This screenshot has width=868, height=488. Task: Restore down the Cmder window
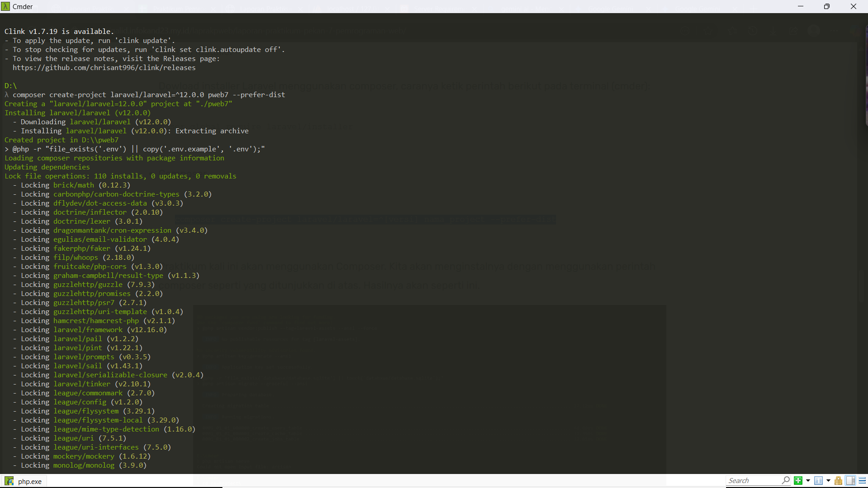pos(826,6)
